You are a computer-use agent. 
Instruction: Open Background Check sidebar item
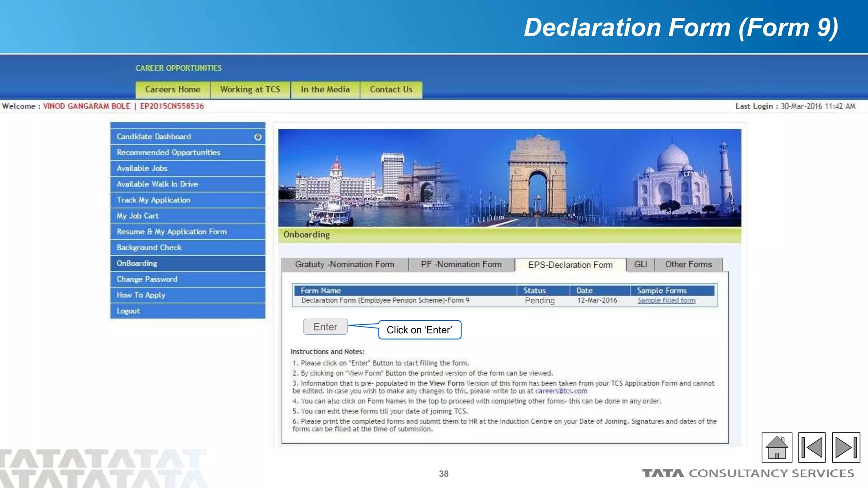[x=149, y=247]
